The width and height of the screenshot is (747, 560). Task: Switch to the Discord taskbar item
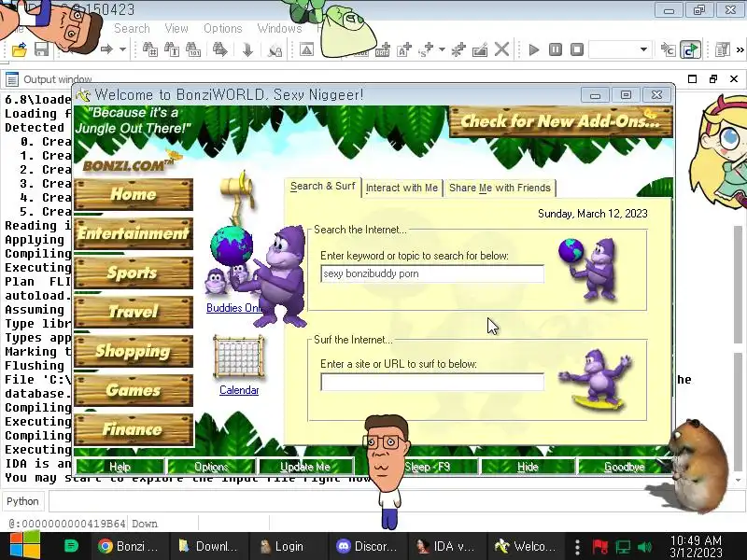coord(367,546)
